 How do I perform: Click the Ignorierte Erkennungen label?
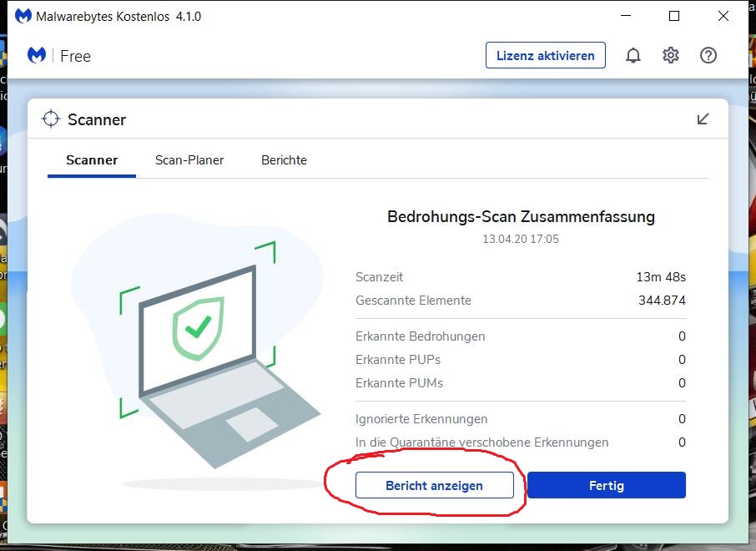tap(421, 419)
